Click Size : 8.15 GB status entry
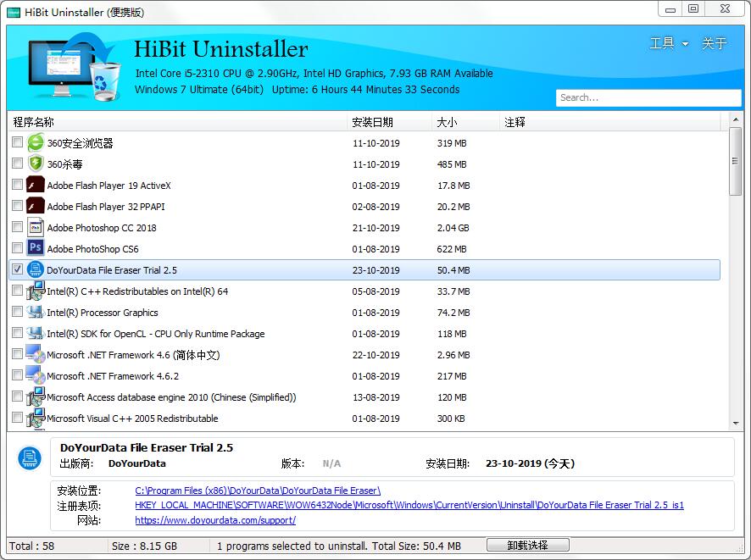This screenshot has height=560, width=751. tap(144, 546)
